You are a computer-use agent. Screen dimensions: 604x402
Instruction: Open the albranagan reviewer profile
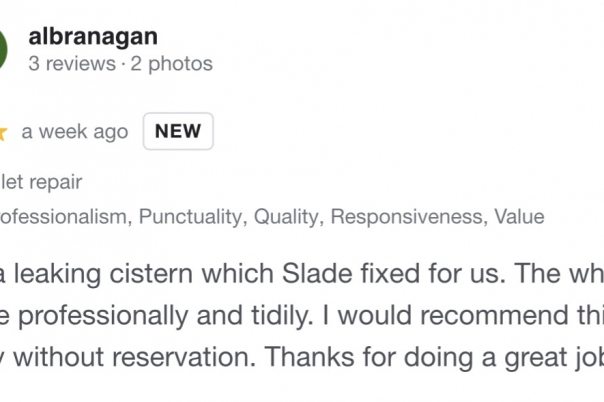coord(93,37)
